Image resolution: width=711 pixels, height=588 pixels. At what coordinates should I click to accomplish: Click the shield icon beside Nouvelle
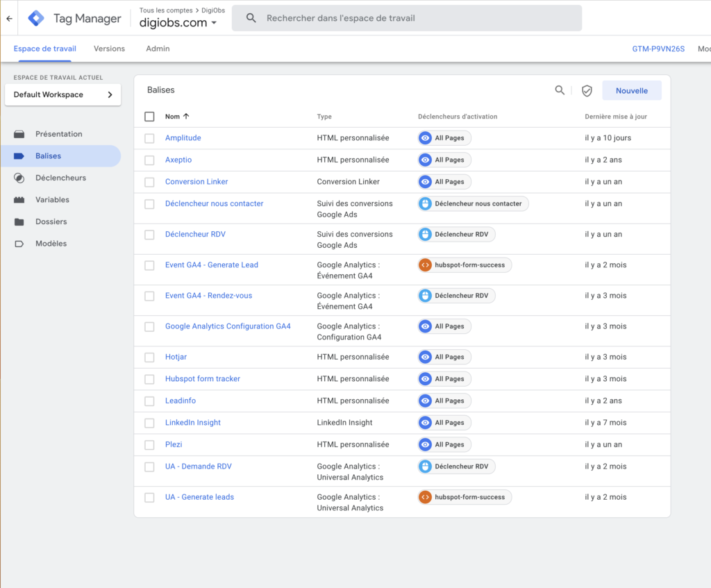point(587,90)
